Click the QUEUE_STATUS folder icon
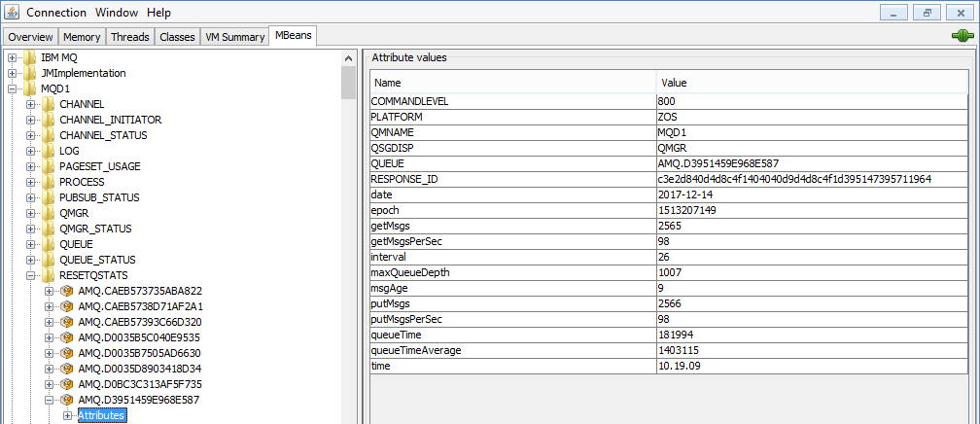Viewport: 980px width, 424px height. [x=49, y=260]
